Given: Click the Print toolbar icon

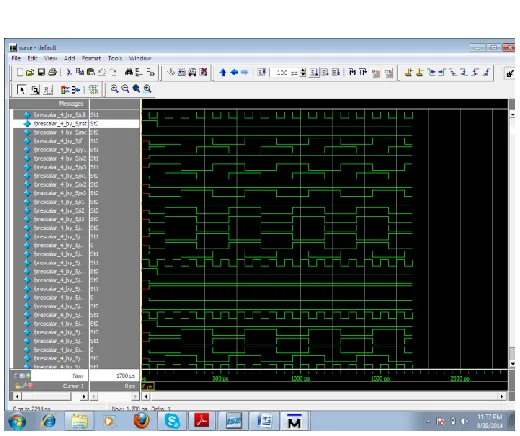Looking at the screenshot, I should [52, 72].
